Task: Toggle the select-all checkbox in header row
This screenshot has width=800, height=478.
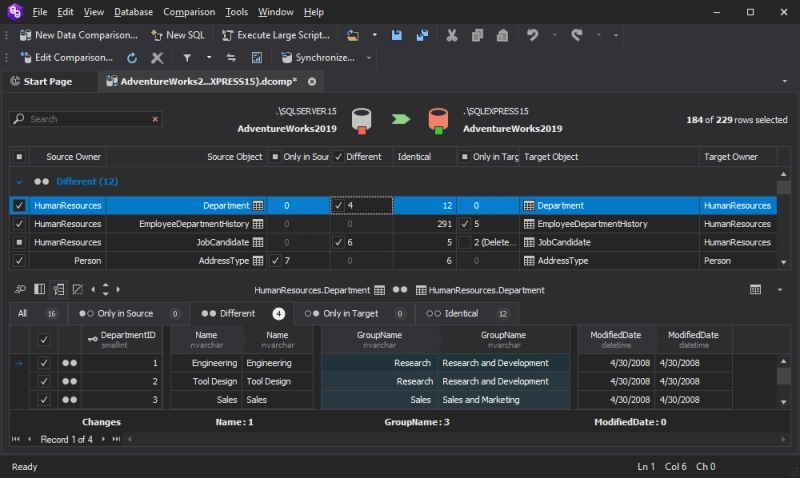Action: coord(19,157)
